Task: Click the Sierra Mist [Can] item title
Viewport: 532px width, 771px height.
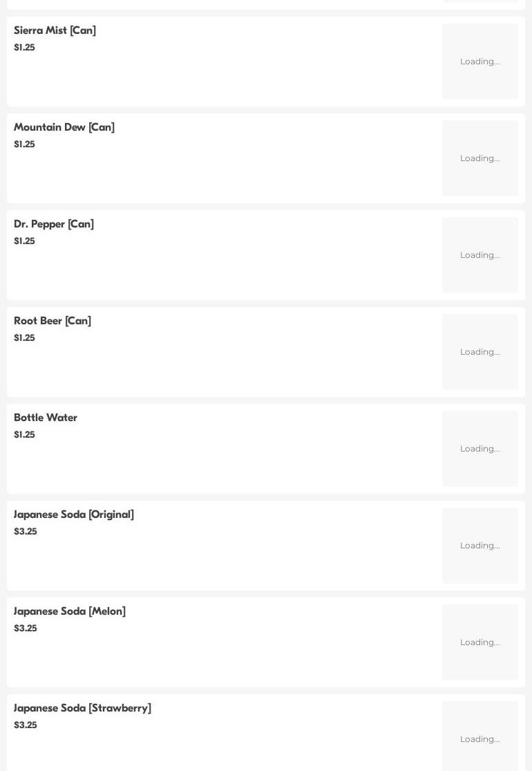Action: coord(55,30)
